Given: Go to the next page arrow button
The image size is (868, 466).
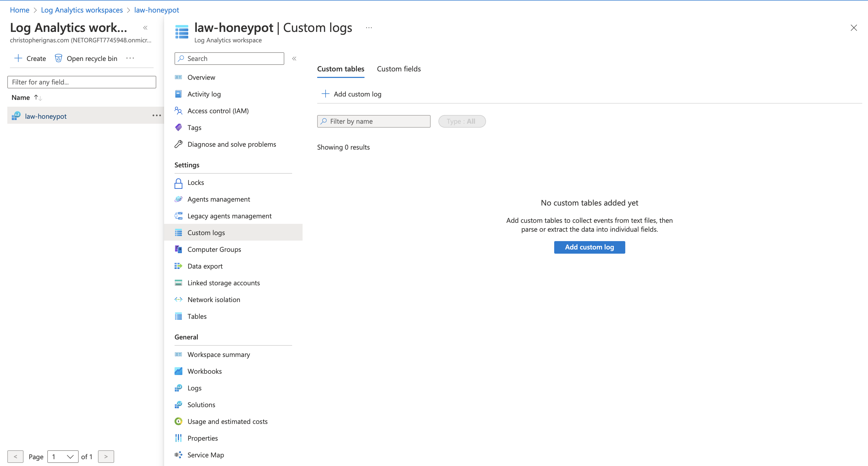Looking at the screenshot, I should tap(106, 457).
